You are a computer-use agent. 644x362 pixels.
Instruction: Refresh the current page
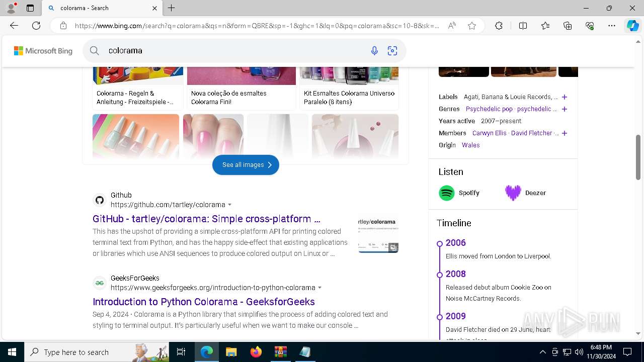tap(36, 26)
